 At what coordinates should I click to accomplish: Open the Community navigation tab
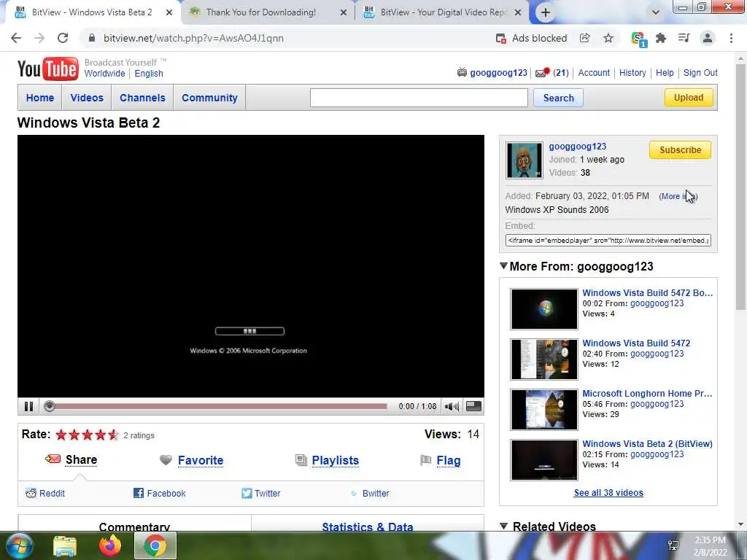click(209, 98)
